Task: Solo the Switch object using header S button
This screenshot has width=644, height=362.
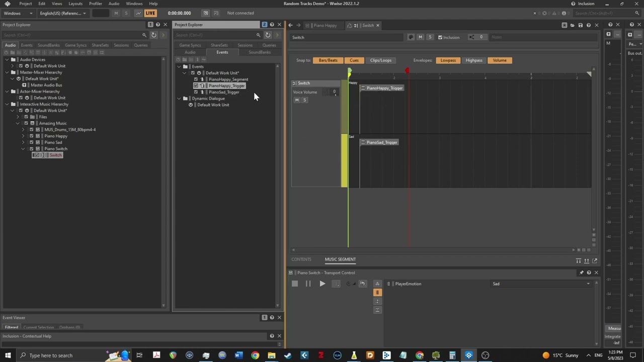Action: click(430, 37)
